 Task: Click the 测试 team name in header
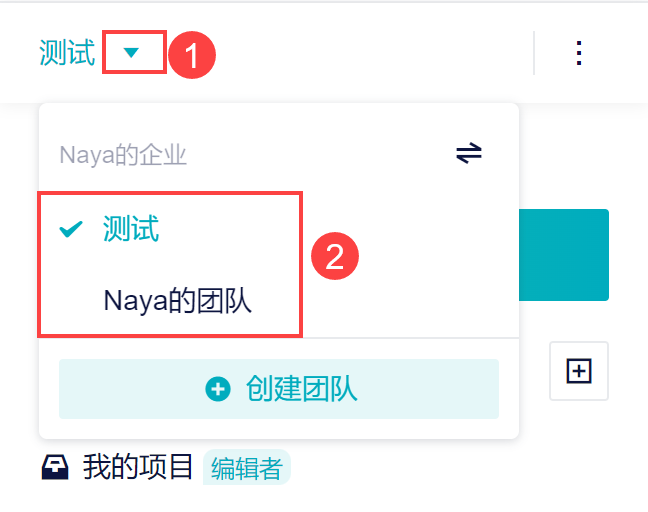point(67,53)
